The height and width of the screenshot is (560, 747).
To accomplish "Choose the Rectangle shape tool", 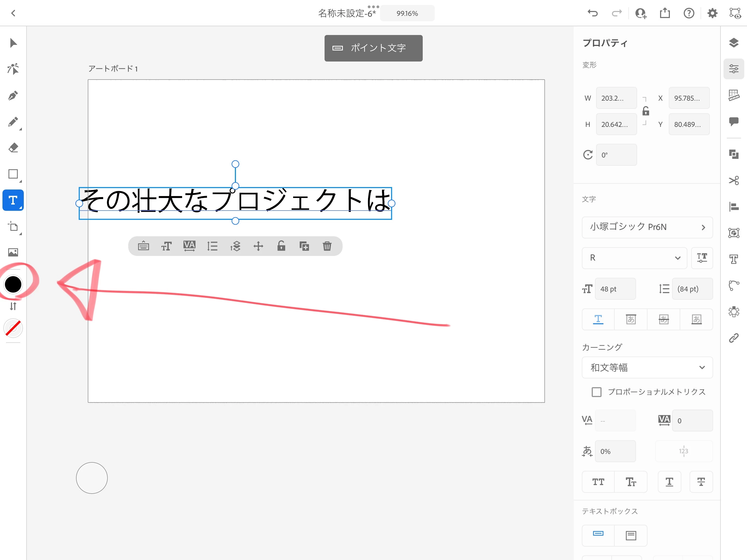I will point(13,174).
